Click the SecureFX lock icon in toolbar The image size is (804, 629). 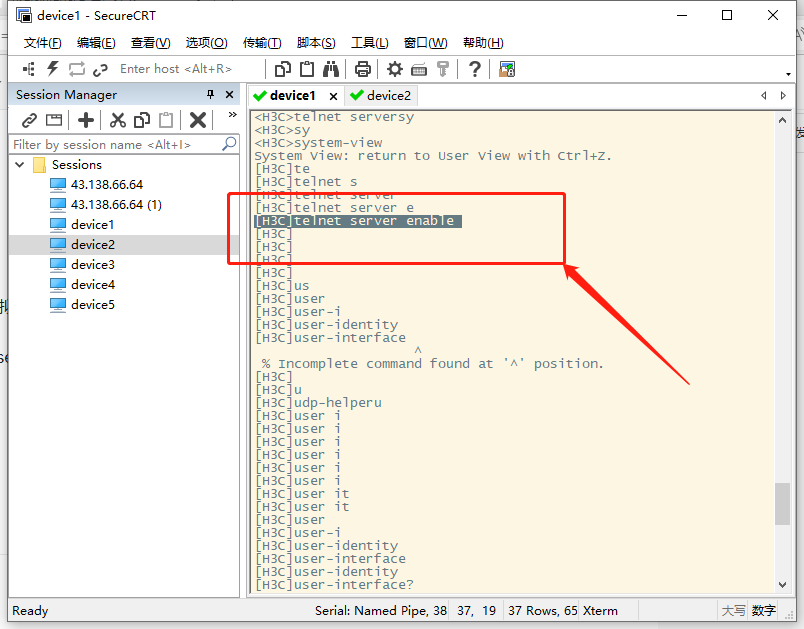507,69
